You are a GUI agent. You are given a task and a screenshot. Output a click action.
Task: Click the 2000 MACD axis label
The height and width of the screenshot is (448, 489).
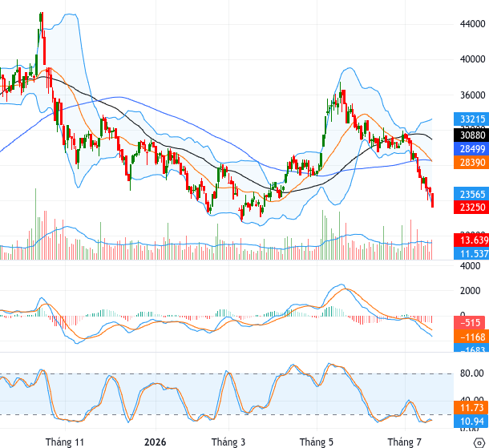(x=471, y=291)
